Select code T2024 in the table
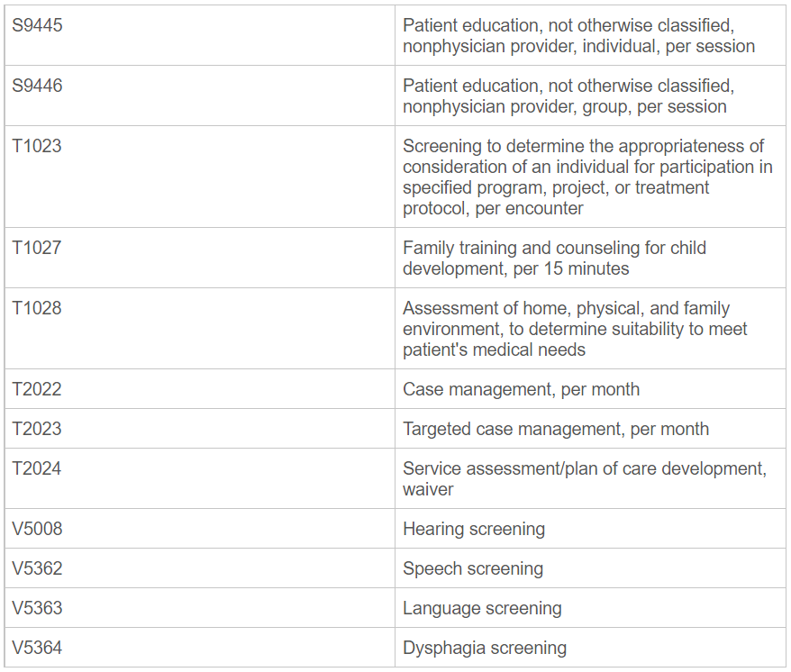The image size is (791, 672). (37, 469)
